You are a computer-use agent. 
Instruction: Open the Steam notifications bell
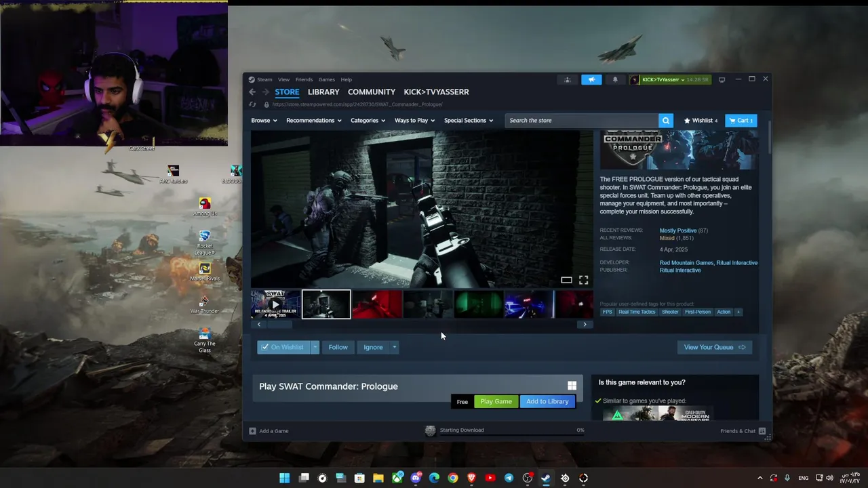point(615,79)
